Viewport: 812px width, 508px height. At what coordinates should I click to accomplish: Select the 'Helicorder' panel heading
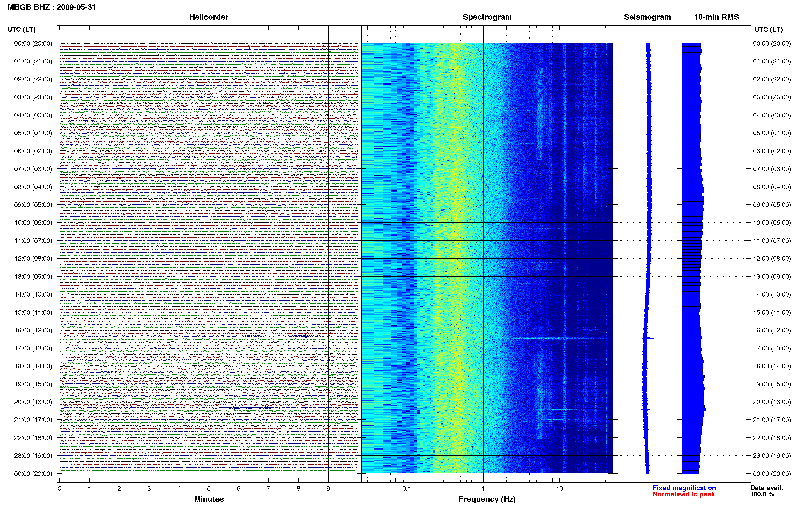coord(209,17)
